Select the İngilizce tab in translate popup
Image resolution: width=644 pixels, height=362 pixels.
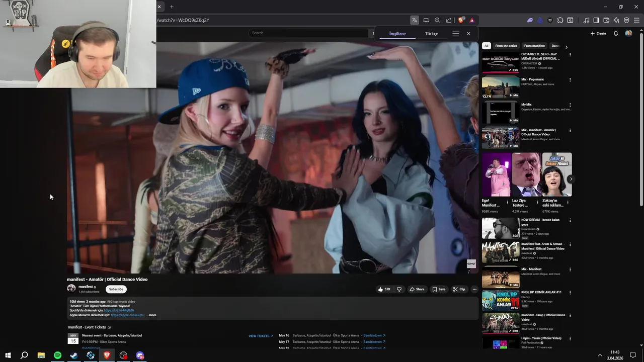point(397,34)
